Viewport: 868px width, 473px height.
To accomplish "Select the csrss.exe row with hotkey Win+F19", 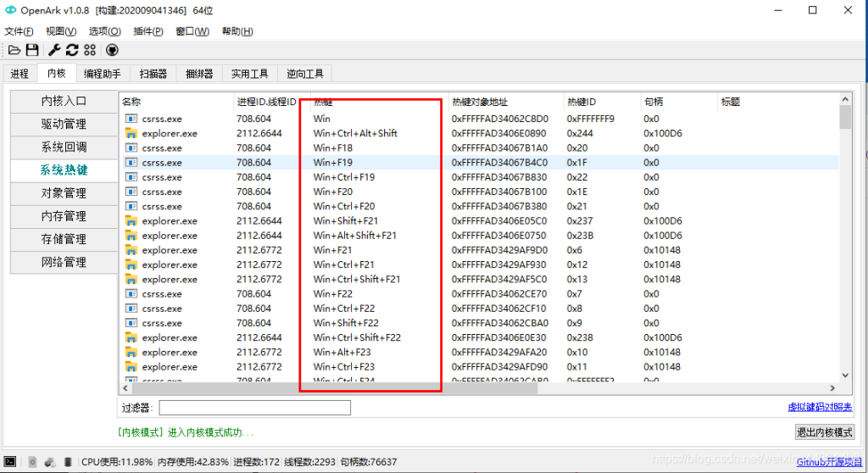I will (479, 162).
